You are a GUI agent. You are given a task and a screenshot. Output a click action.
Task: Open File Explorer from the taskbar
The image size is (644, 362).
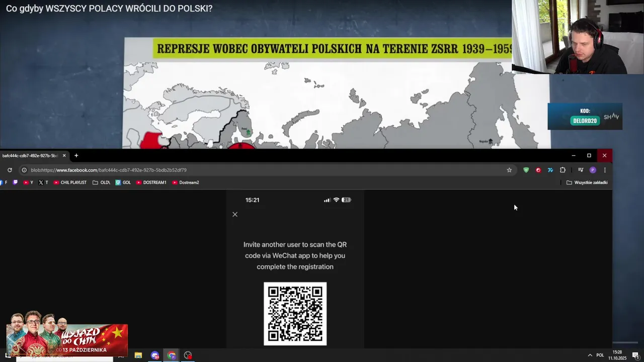[x=138, y=355]
